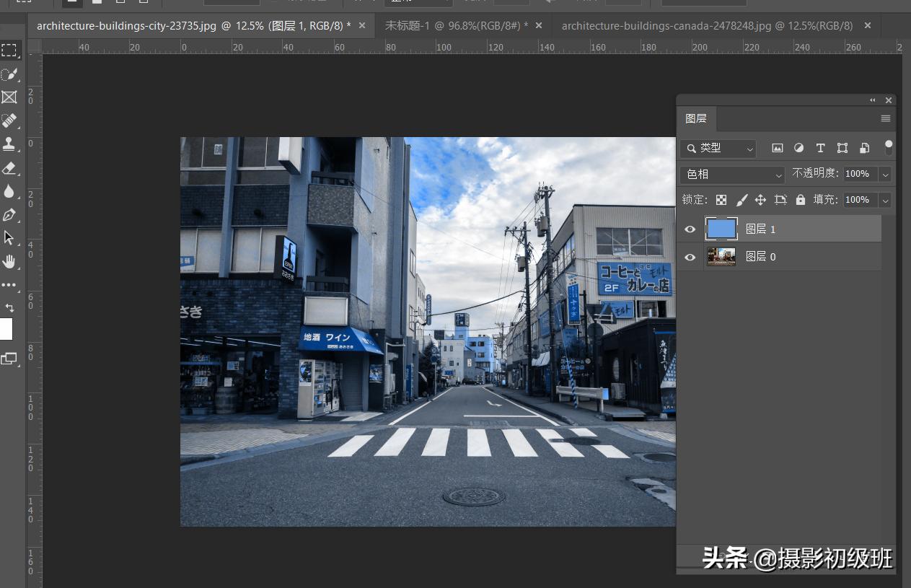Select the Quick Selection brush tool
This screenshot has height=588, width=911.
(9, 74)
